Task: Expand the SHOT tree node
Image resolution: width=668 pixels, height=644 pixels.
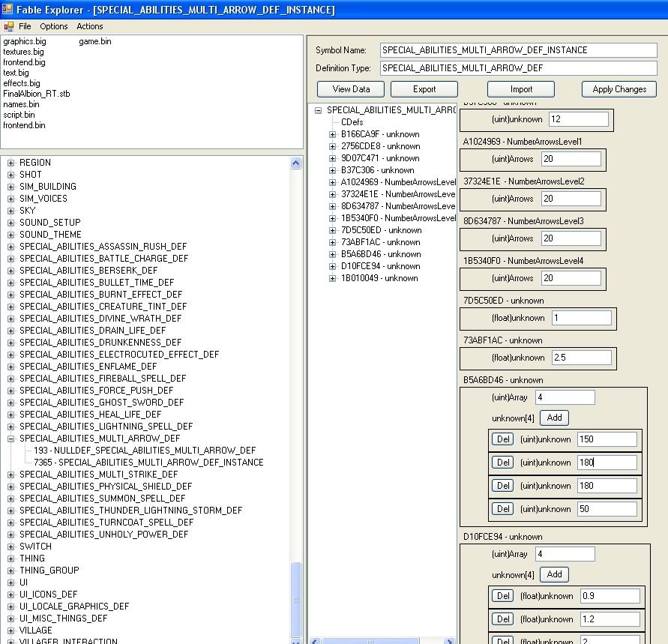Action: (11, 175)
